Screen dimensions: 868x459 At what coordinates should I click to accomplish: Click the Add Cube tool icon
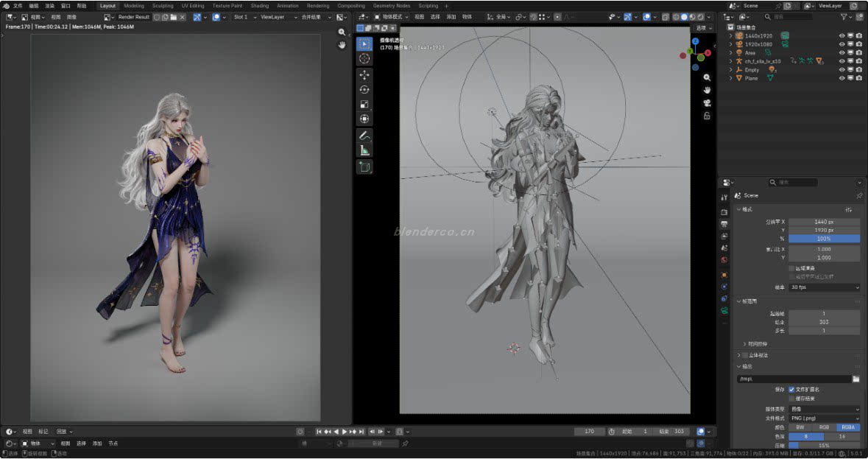364,167
